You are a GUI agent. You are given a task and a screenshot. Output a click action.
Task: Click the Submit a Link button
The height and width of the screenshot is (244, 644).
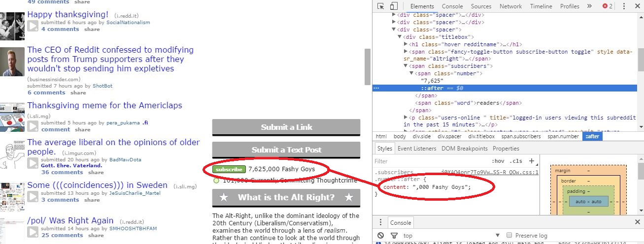(286, 127)
